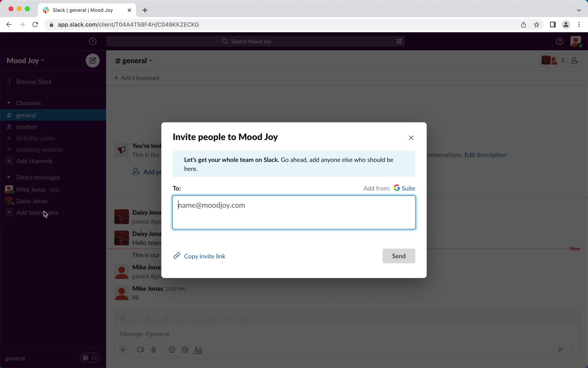Image resolution: width=588 pixels, height=368 pixels.
Task: Expand the Channels section
Action: coord(9,103)
